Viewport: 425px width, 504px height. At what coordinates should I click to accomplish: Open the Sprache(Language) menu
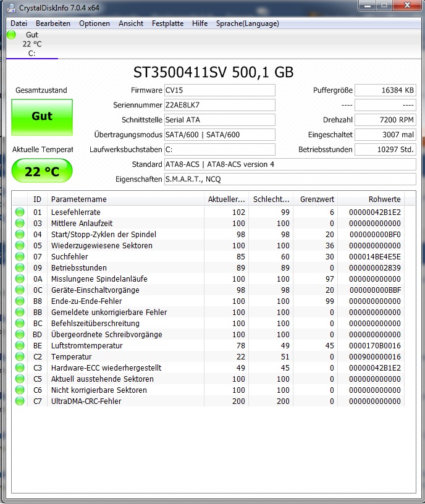pyautogui.click(x=248, y=23)
